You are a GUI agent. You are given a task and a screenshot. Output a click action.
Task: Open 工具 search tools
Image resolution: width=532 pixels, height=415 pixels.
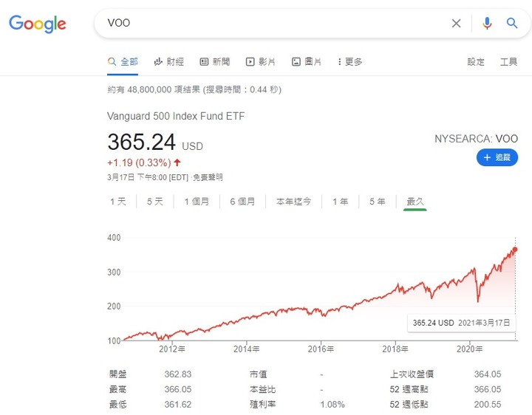click(508, 62)
